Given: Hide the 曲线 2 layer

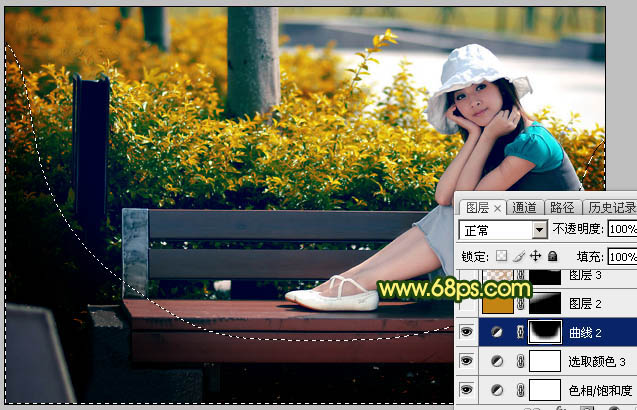Looking at the screenshot, I should (x=466, y=332).
